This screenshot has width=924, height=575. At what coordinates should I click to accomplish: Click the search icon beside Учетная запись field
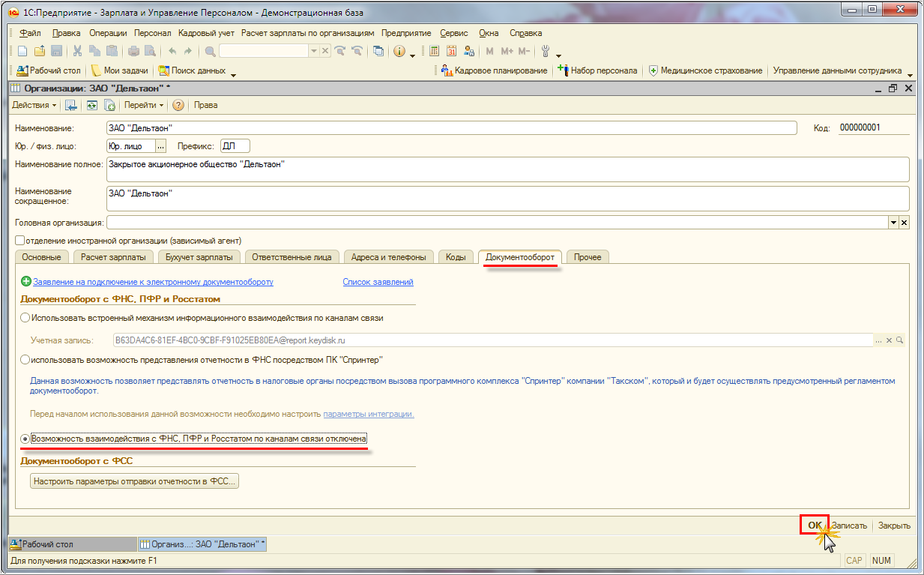click(899, 340)
